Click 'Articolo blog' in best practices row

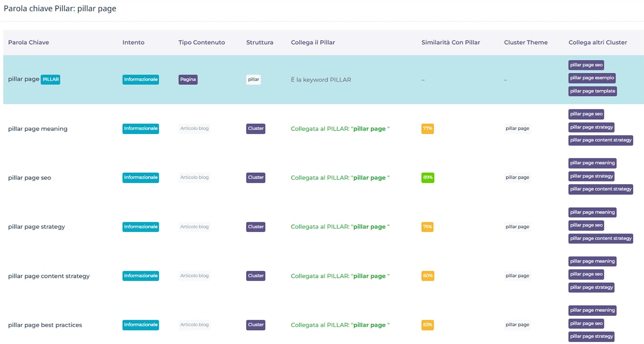tap(195, 325)
